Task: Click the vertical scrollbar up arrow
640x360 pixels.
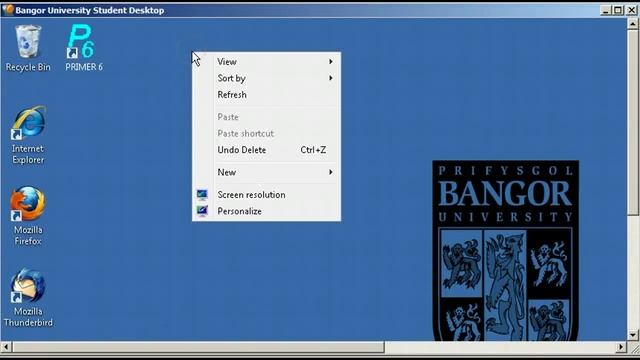Action: pyautogui.click(x=633, y=24)
